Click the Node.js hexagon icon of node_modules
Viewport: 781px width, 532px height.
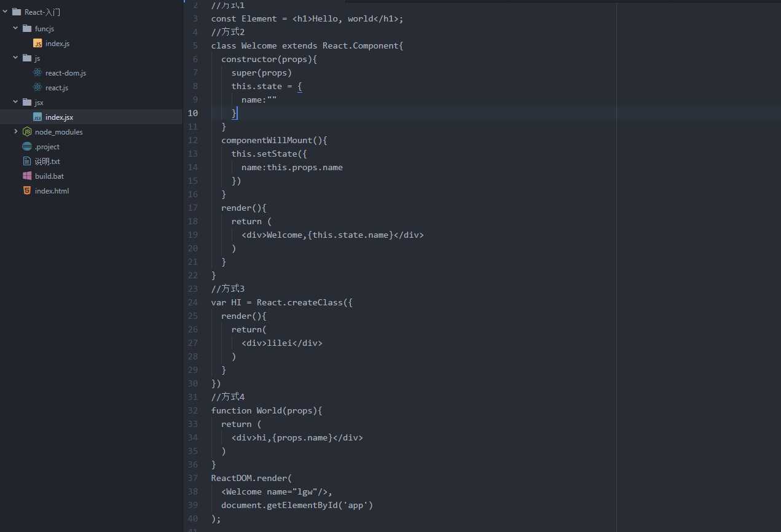27,131
